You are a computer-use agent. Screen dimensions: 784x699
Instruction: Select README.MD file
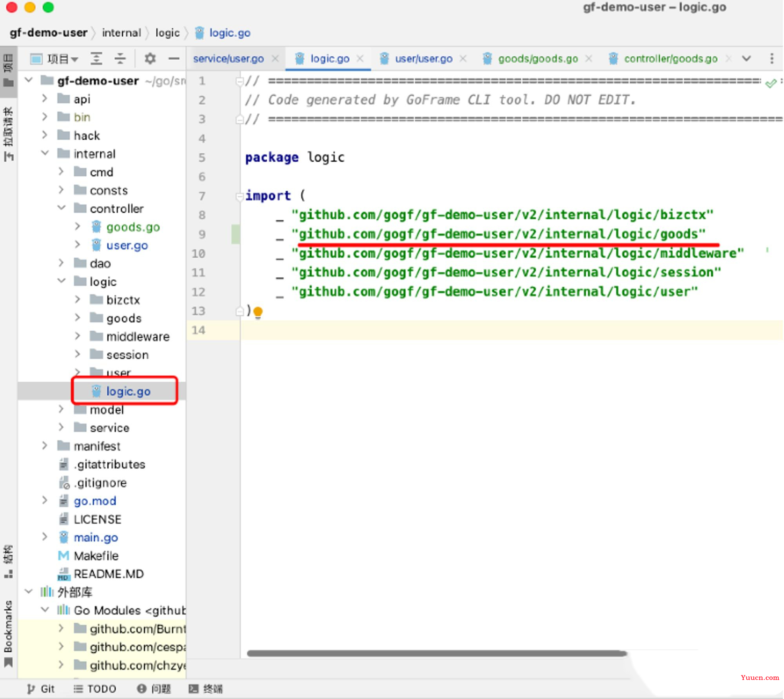tap(109, 574)
